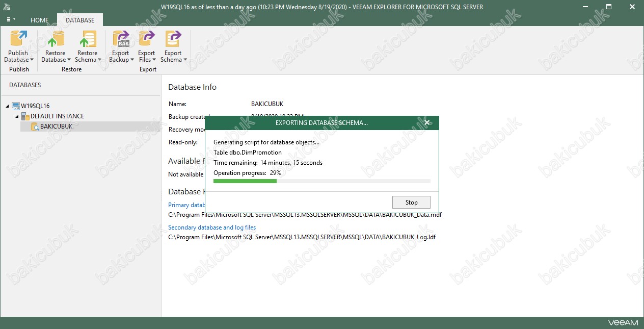Viewport: 644px width, 329px height.
Task: Click the Veeam application icon in title bar
Action: [x=7, y=7]
